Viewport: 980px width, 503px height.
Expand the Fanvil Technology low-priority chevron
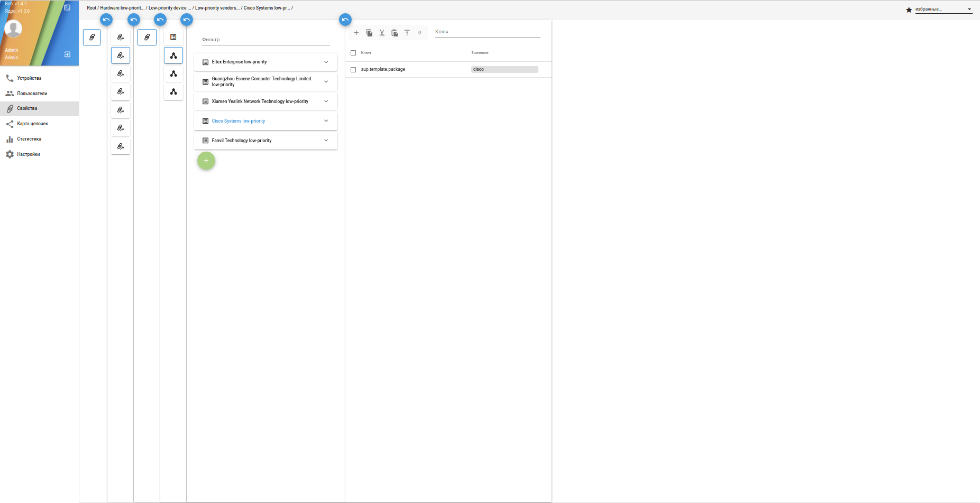(x=326, y=140)
